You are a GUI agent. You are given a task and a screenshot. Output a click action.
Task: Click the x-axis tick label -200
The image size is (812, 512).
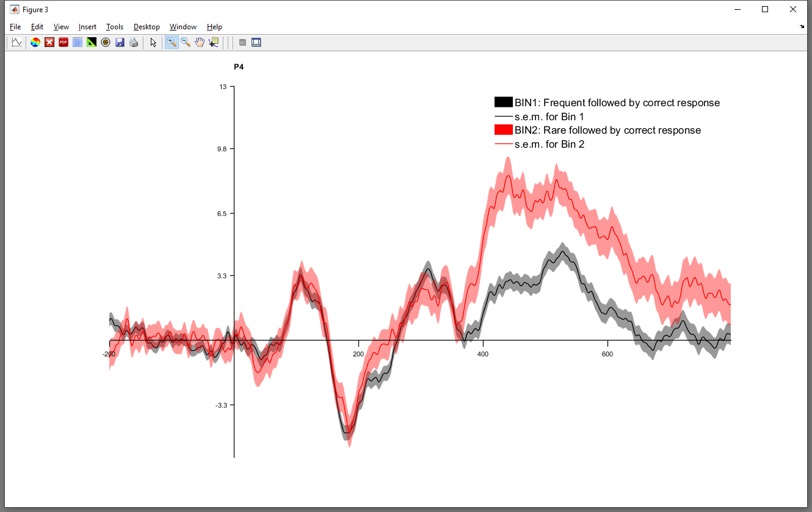click(x=109, y=354)
